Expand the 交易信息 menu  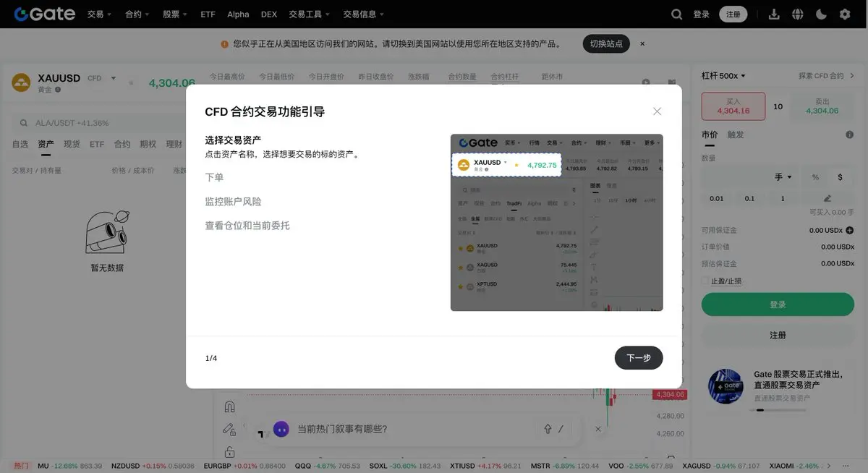(364, 14)
